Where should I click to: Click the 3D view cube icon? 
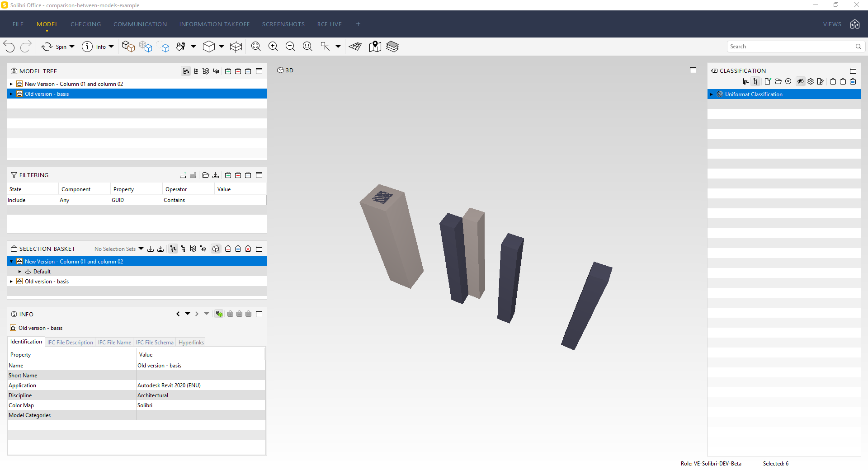(209, 47)
